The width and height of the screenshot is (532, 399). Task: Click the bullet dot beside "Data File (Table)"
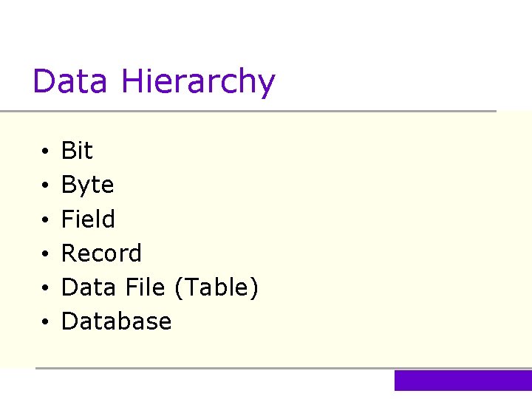coord(45,288)
